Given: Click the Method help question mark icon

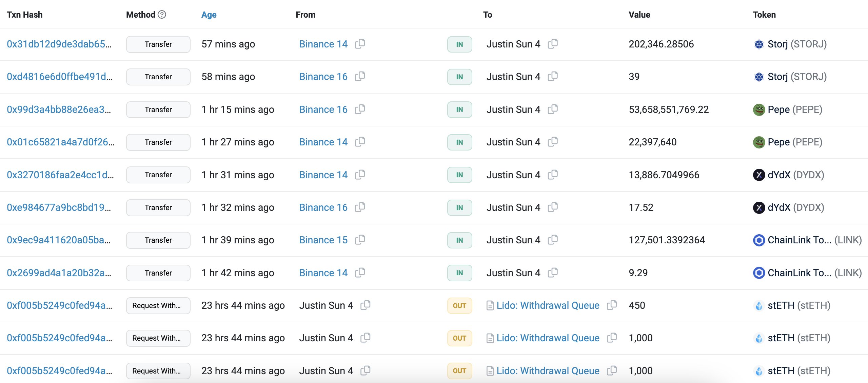Looking at the screenshot, I should coord(162,15).
